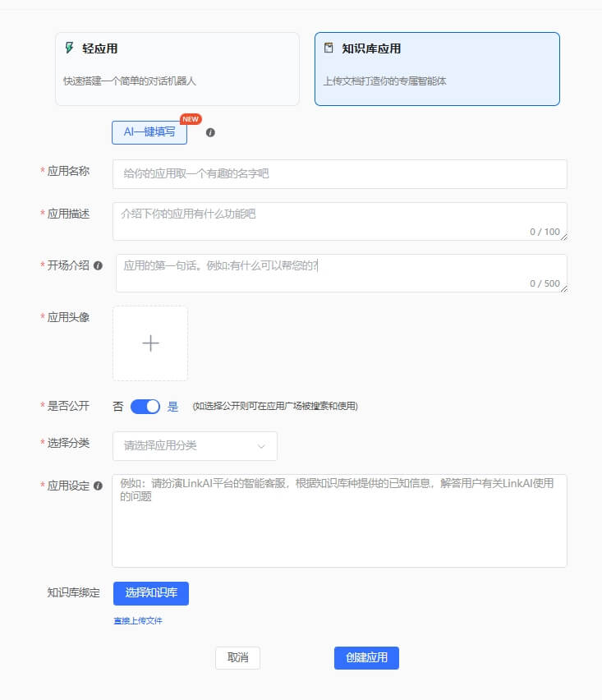
Task: Click the plus to upload 应用头像
Action: [150, 343]
